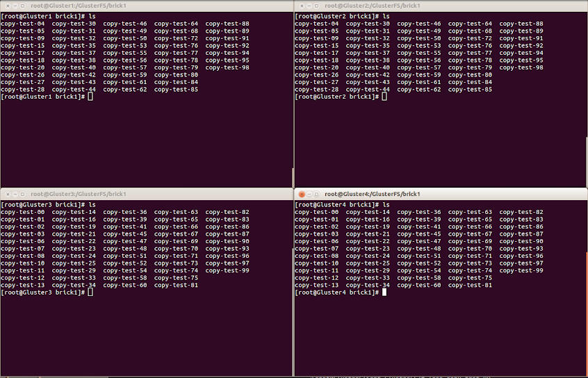This screenshot has width=588, height=378.
Task: Select copy-test-36 in Gluster4 terminal
Action: point(419,213)
